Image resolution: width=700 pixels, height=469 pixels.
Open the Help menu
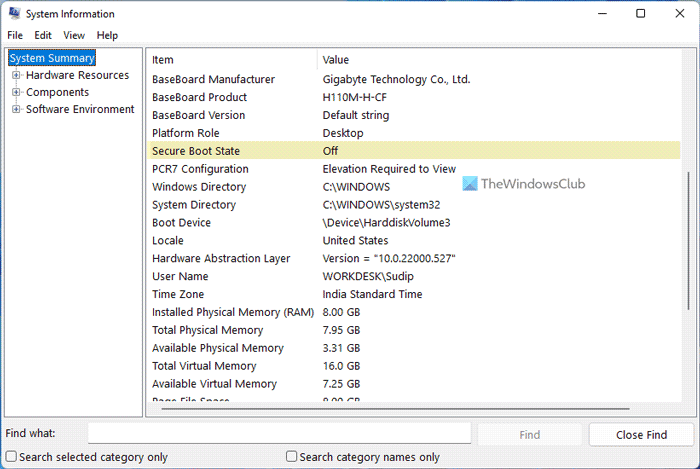pyautogui.click(x=107, y=35)
